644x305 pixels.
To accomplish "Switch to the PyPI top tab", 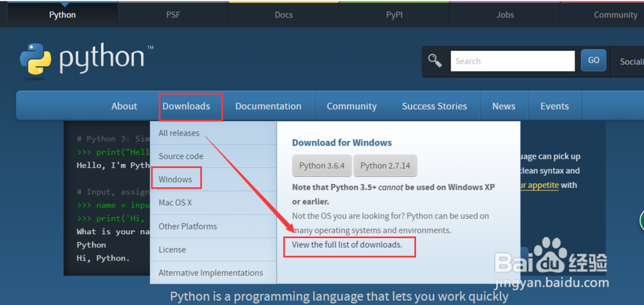I will point(394,15).
